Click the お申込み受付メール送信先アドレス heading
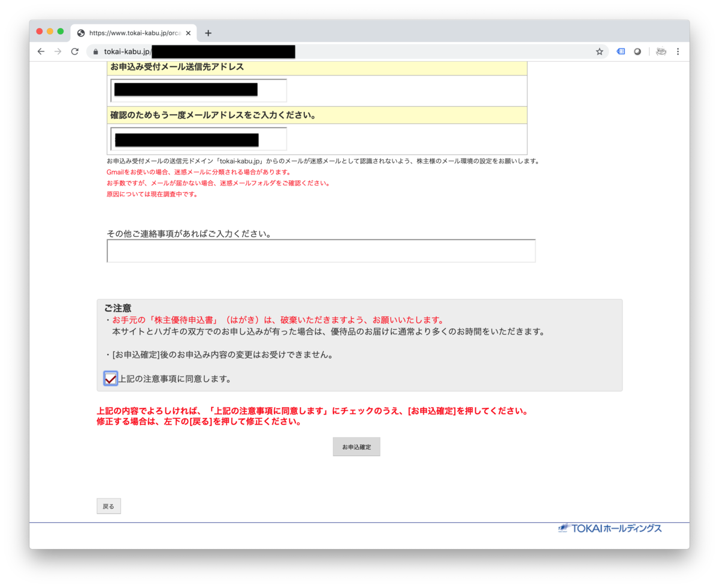719x588 pixels. coord(177,66)
